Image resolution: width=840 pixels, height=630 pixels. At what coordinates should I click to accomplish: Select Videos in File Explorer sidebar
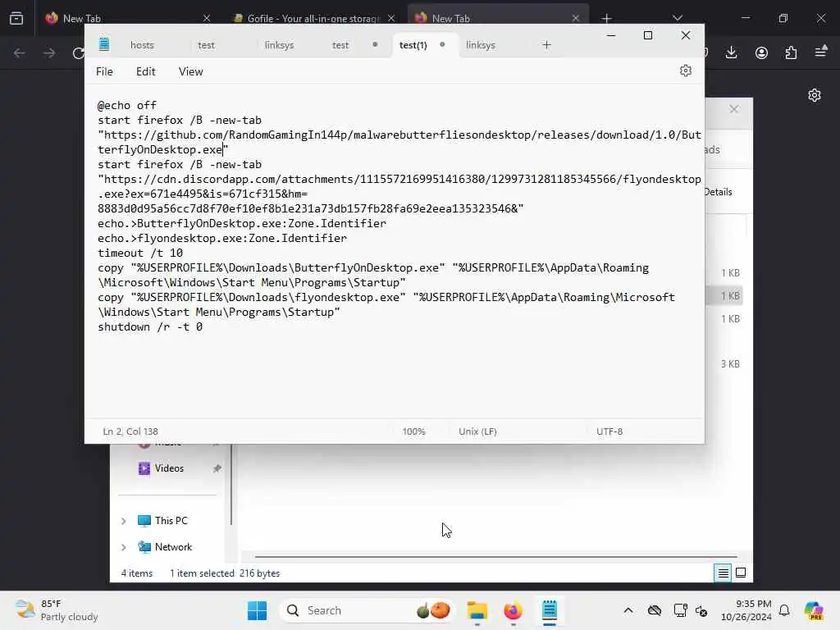point(169,468)
